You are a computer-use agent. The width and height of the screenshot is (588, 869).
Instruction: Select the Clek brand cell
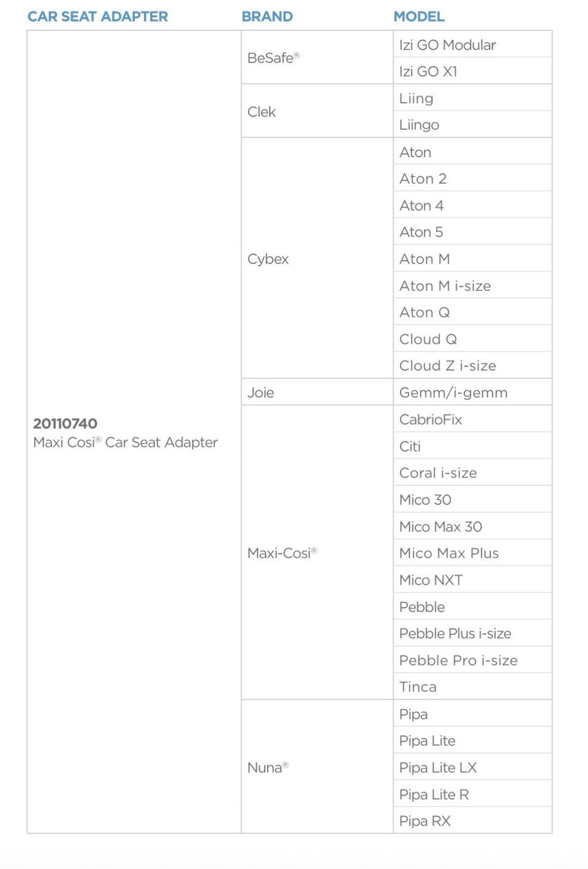317,111
